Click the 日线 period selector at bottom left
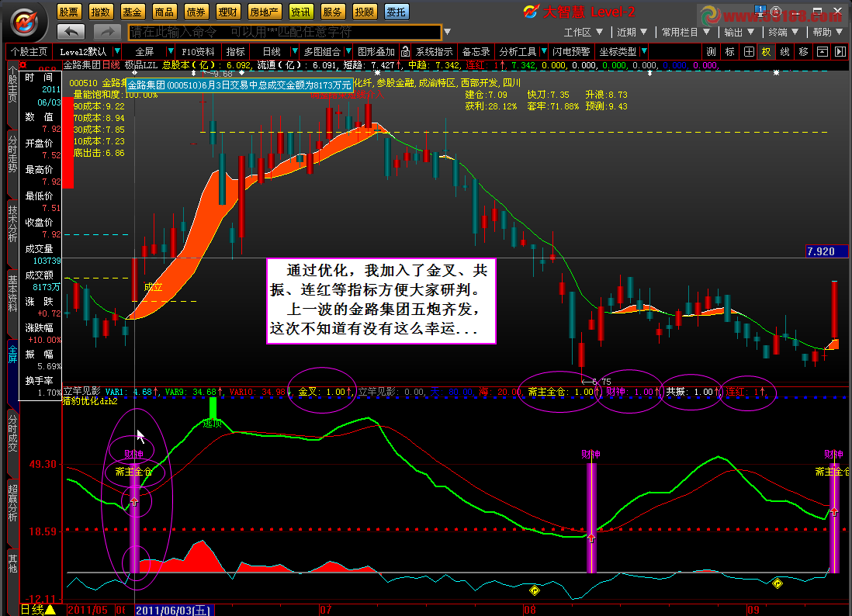Image resolution: width=852 pixels, height=616 pixels. tap(37, 610)
